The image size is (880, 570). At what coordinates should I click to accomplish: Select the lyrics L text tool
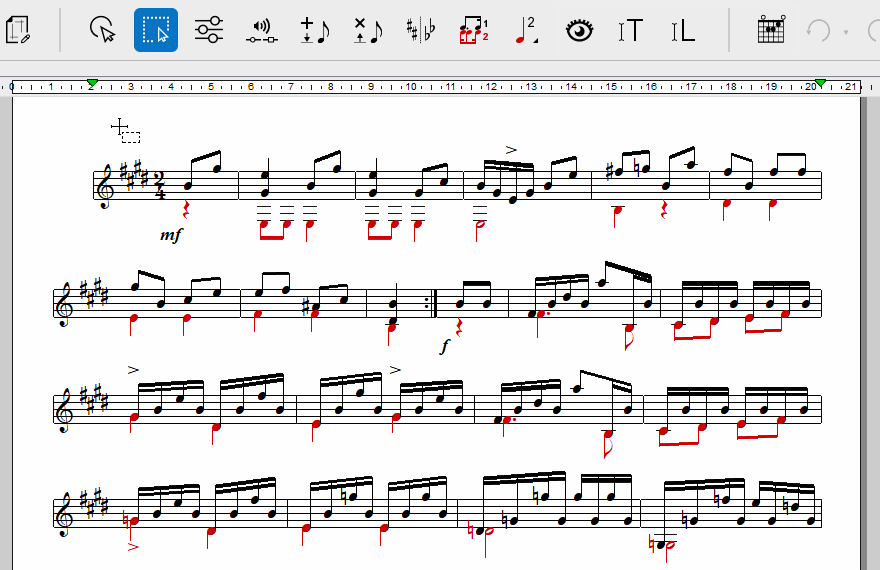pos(683,31)
